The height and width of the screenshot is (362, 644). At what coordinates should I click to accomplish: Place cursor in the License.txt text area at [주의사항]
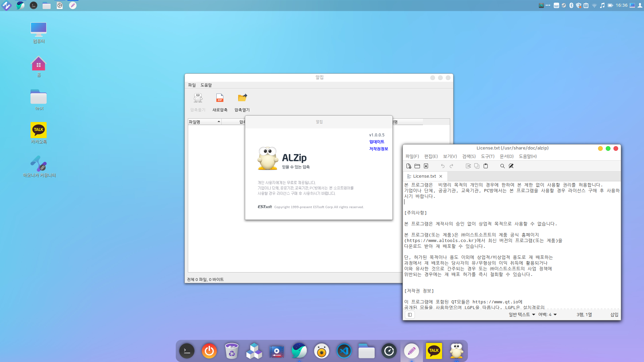click(416, 213)
